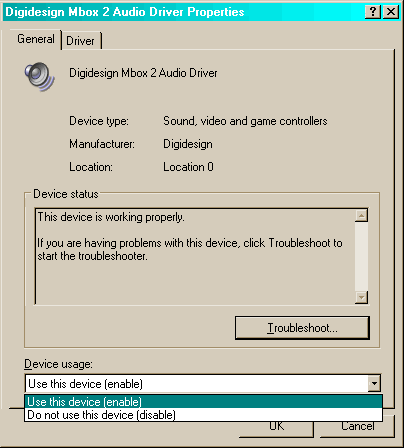Image resolution: width=404 pixels, height=448 pixels.
Task: Click the 'This device is working properly.' text
Action: point(111,217)
